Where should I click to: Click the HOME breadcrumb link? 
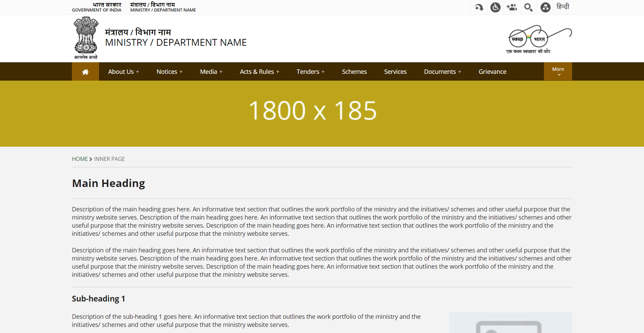pos(80,159)
